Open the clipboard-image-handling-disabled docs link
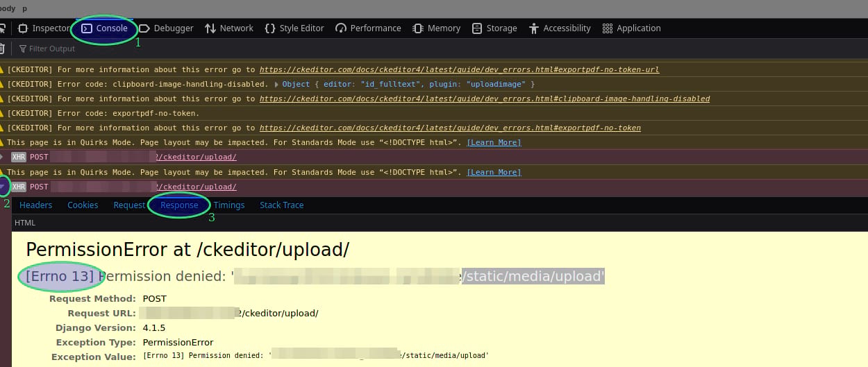Image resolution: width=868 pixels, height=367 pixels. (x=485, y=99)
